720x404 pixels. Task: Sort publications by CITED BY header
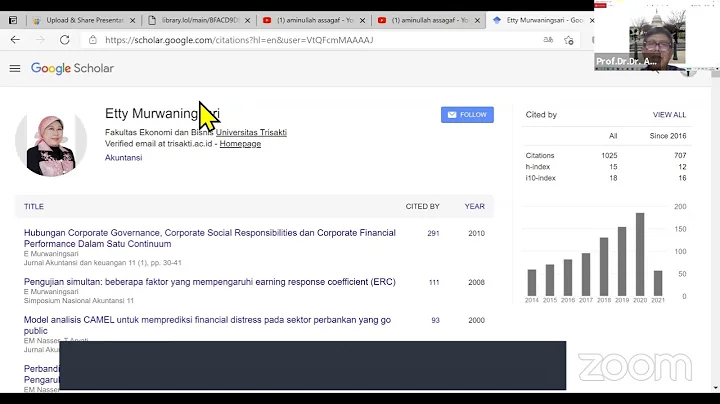[x=422, y=207]
